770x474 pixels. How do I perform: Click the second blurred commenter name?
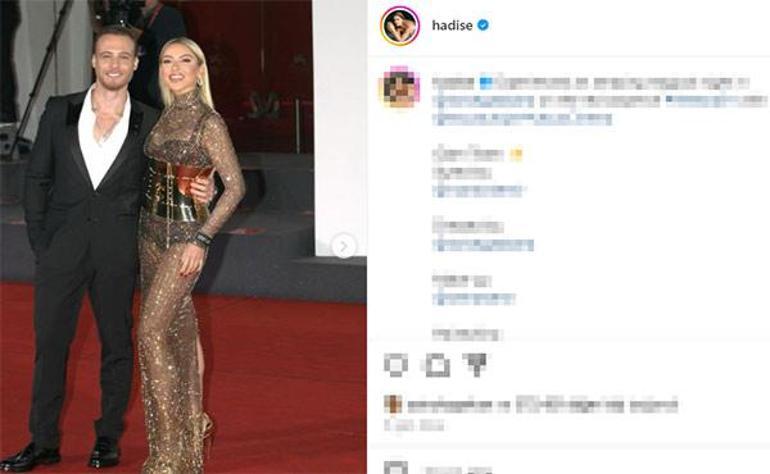click(x=468, y=226)
